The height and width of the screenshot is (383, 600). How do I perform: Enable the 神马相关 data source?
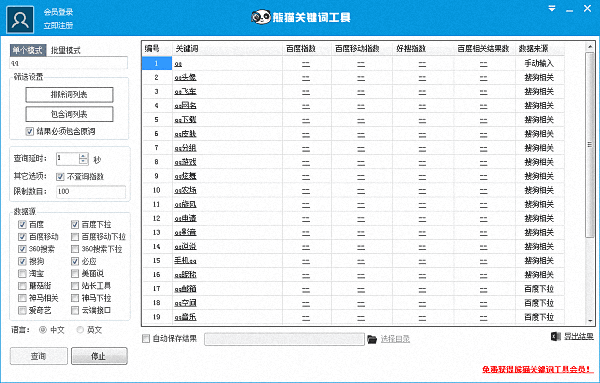(22, 298)
